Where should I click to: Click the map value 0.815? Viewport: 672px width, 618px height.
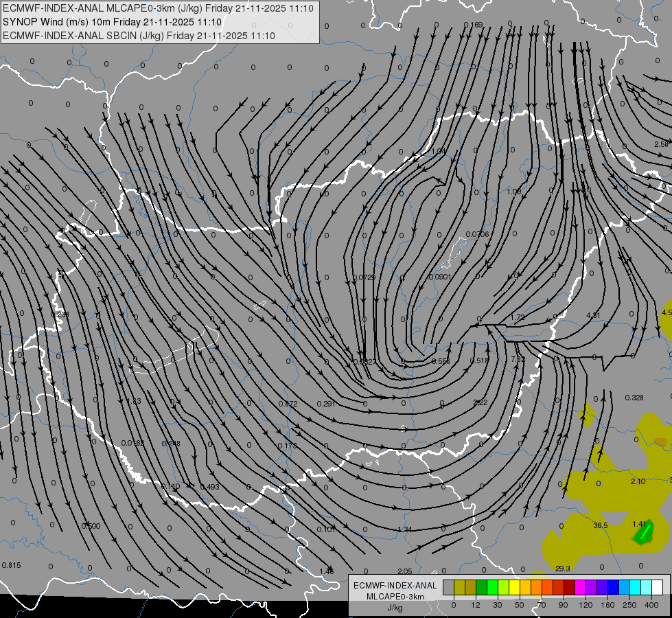tap(11, 565)
